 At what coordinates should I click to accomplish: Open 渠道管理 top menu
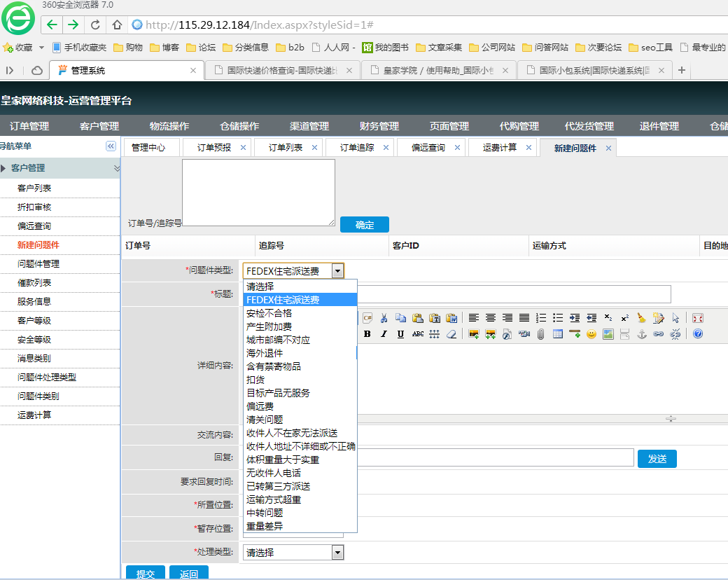coord(309,126)
